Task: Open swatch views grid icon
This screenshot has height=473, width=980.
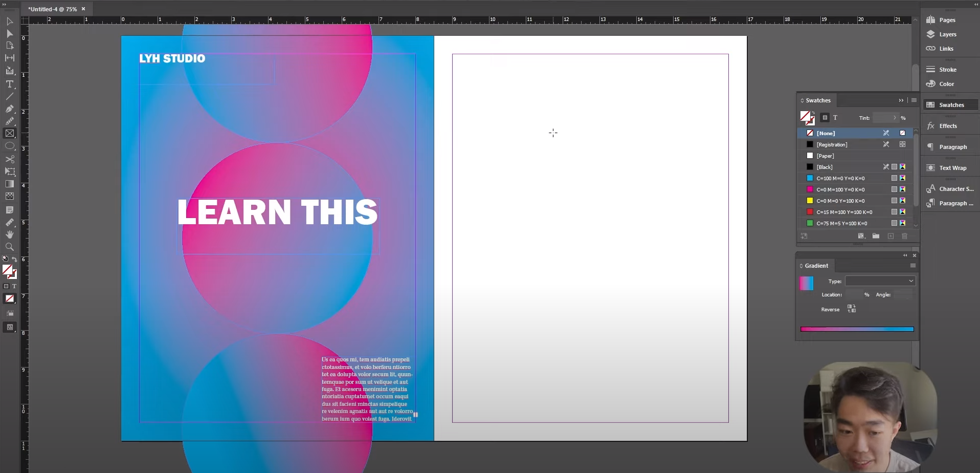Action: 861,236
